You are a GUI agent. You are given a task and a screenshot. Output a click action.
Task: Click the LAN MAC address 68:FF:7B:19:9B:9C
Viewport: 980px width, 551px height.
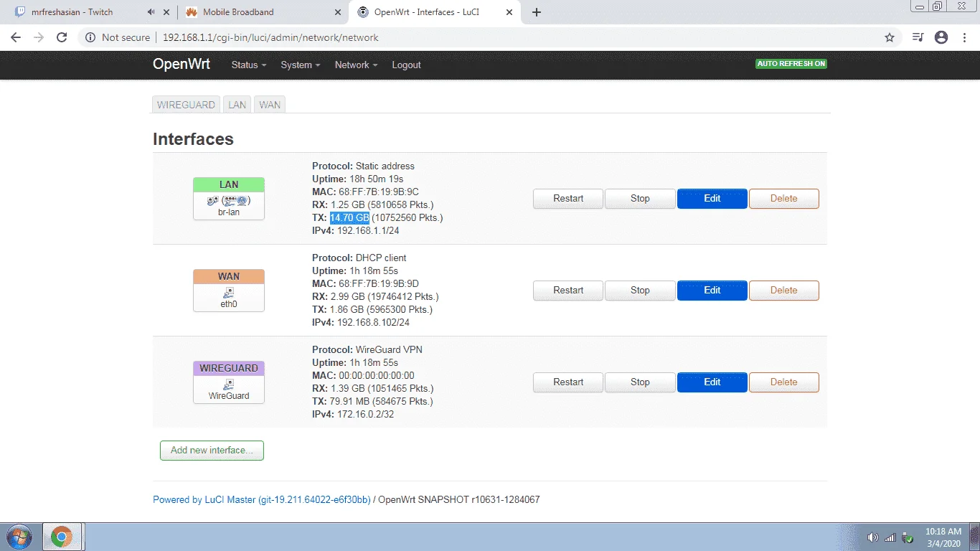377,192
